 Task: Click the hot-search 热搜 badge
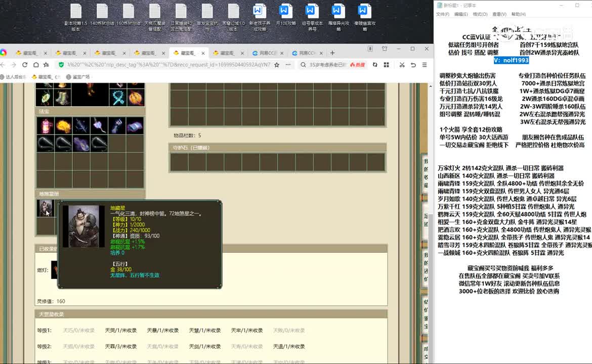(357, 65)
